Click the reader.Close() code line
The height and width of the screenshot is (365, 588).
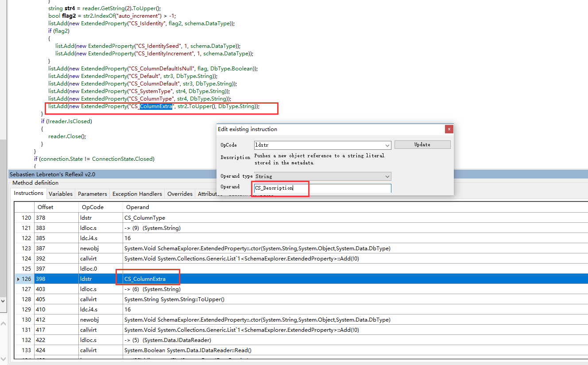67,136
